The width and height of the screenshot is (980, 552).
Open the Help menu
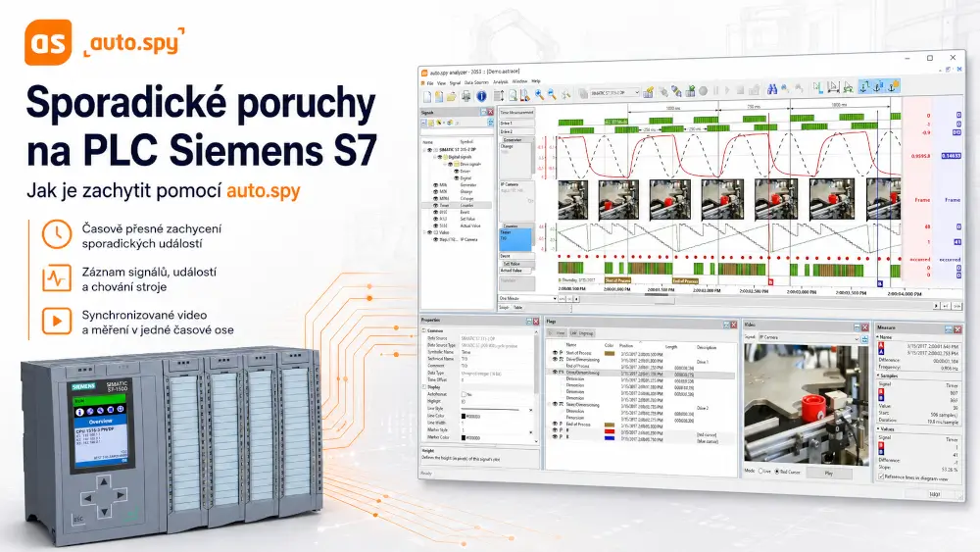pyautogui.click(x=536, y=81)
